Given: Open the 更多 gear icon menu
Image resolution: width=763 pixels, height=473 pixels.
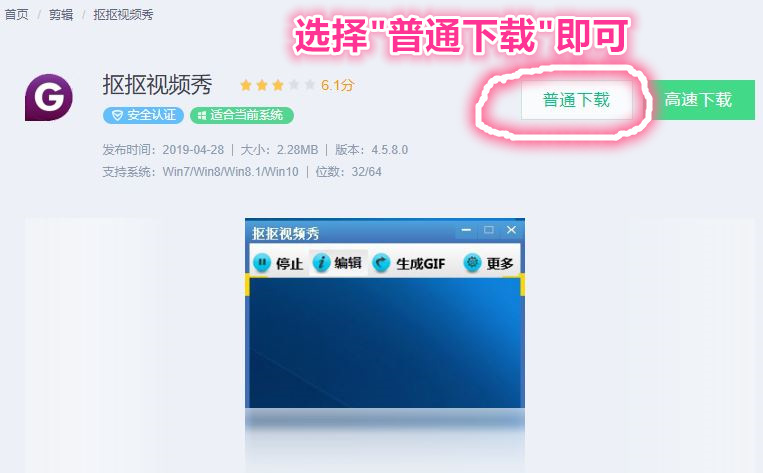Looking at the screenshot, I should [472, 263].
